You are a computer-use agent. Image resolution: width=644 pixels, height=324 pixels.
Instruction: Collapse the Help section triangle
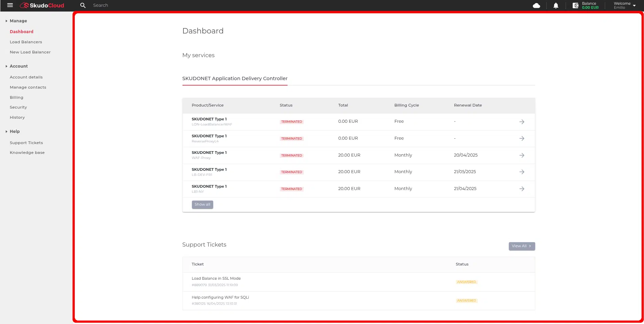click(6, 132)
